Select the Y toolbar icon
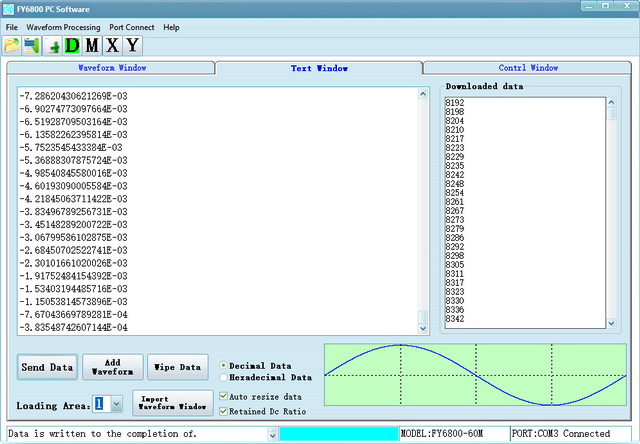 pyautogui.click(x=133, y=45)
